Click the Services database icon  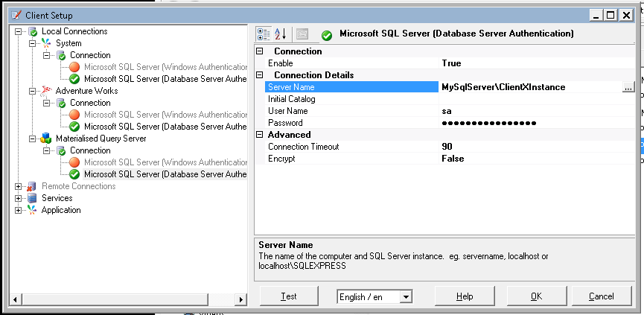pos(32,198)
